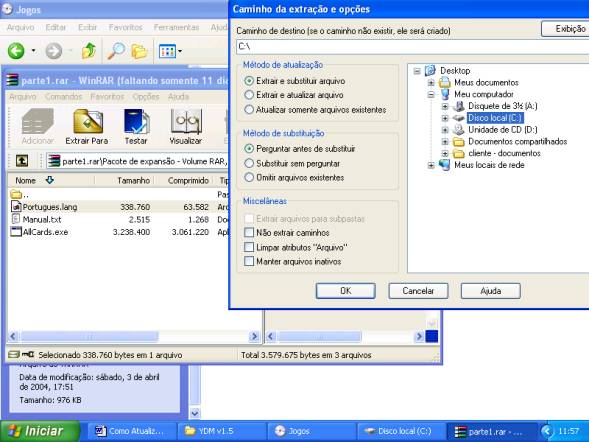Click the Documentos compartilhados folder icon
Viewport: 589px width, 442px height.
pyautogui.click(x=458, y=142)
